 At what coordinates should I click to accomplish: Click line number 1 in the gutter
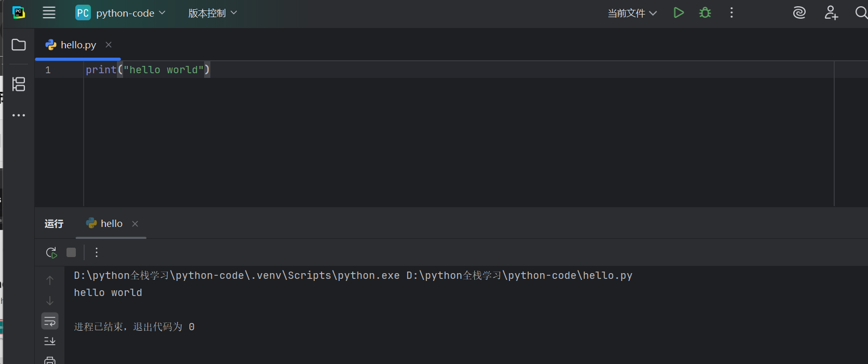tap(48, 70)
